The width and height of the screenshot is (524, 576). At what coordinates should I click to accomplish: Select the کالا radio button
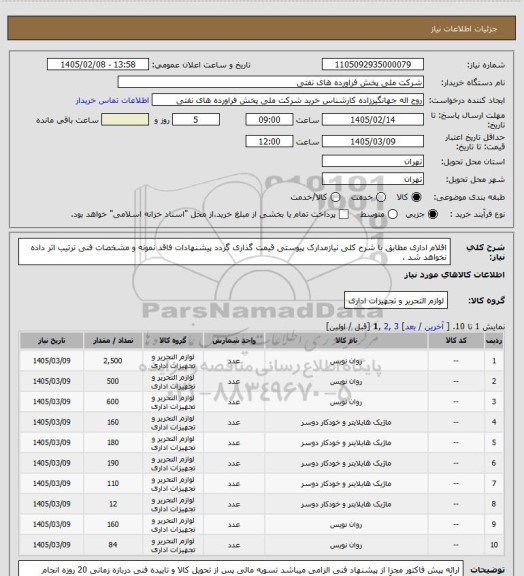(416, 197)
